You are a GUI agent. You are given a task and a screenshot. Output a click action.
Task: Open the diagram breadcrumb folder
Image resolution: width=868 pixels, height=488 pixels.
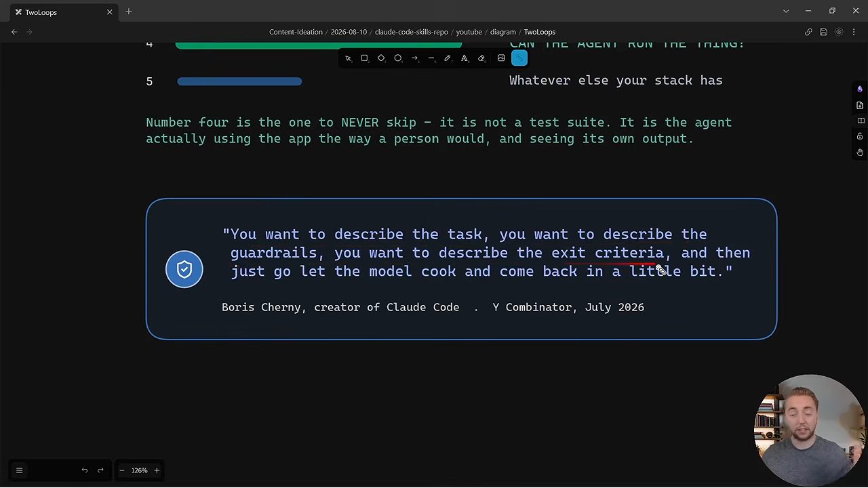[503, 32]
